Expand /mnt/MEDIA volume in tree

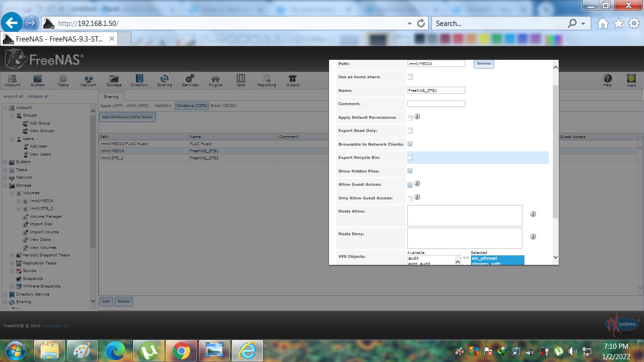19,201
